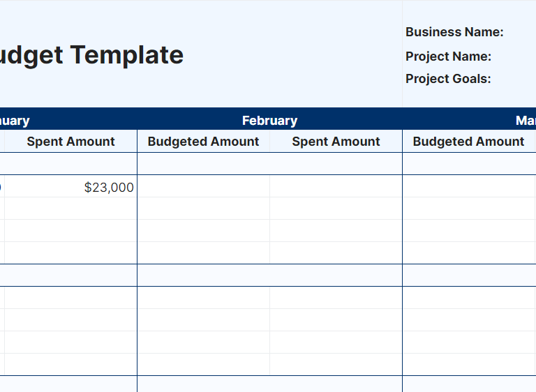Select the "Business Name:" label
Screen dimensions: 536x392
click(x=454, y=32)
